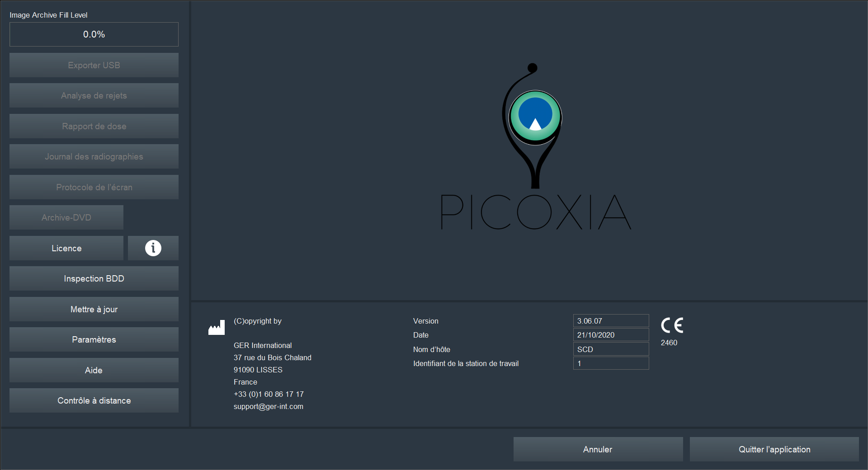Viewport: 868px width, 470px height.
Task: Open the licence info icon button
Action: pyautogui.click(x=153, y=248)
